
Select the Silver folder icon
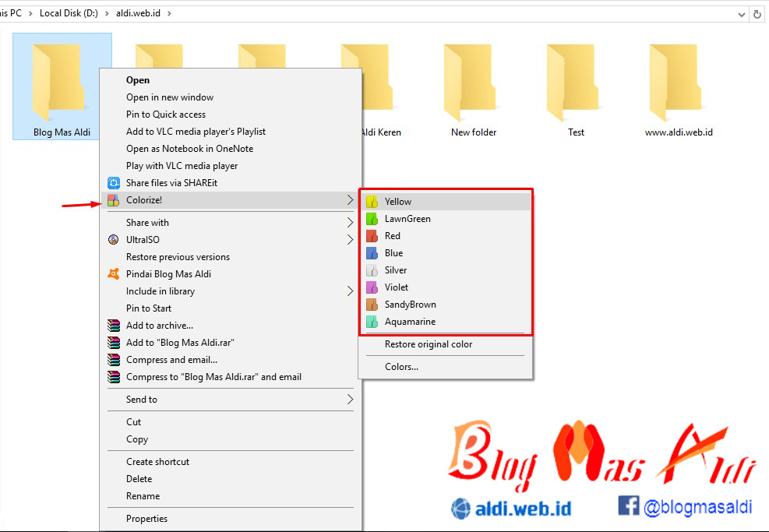click(372, 270)
